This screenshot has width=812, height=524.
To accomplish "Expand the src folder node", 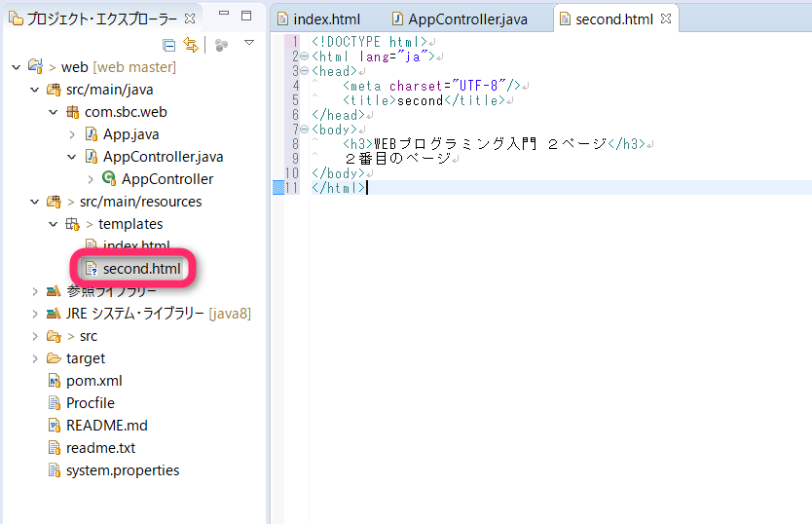I will pyautogui.click(x=35, y=336).
